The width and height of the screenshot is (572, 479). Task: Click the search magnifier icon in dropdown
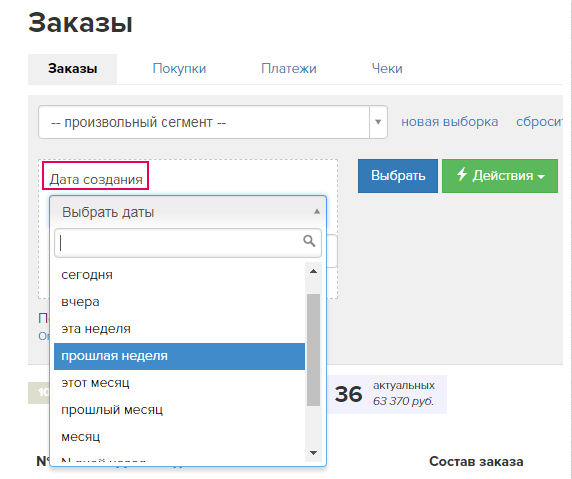(309, 241)
